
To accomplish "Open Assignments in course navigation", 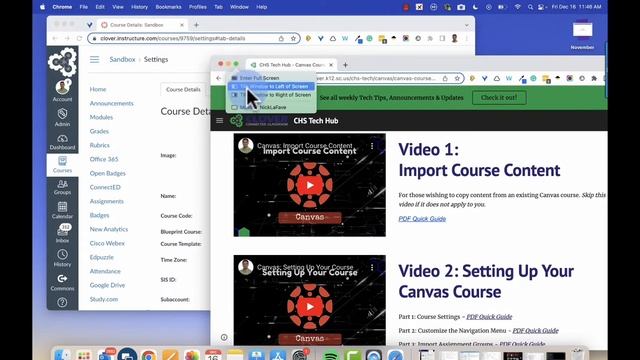I will 107,201.
